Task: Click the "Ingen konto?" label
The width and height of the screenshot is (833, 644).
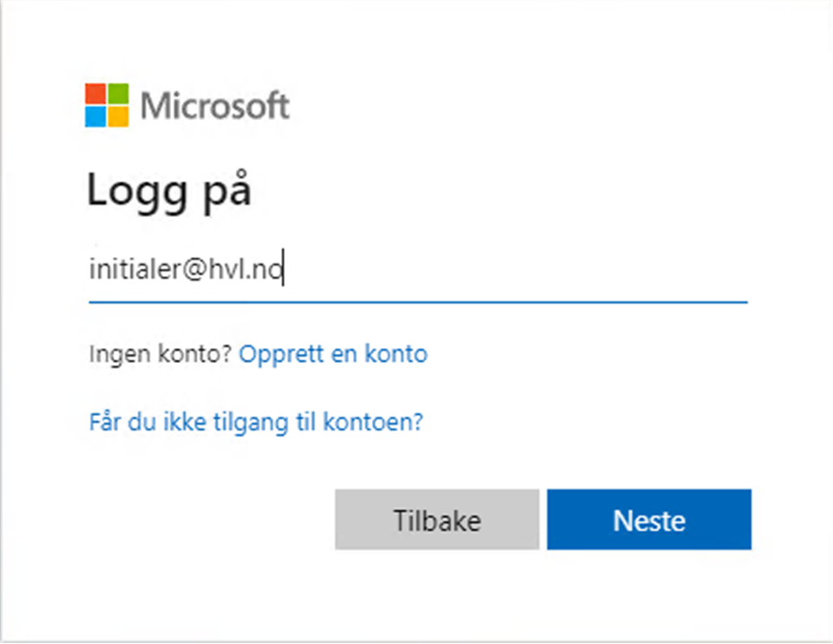Action: [160, 354]
